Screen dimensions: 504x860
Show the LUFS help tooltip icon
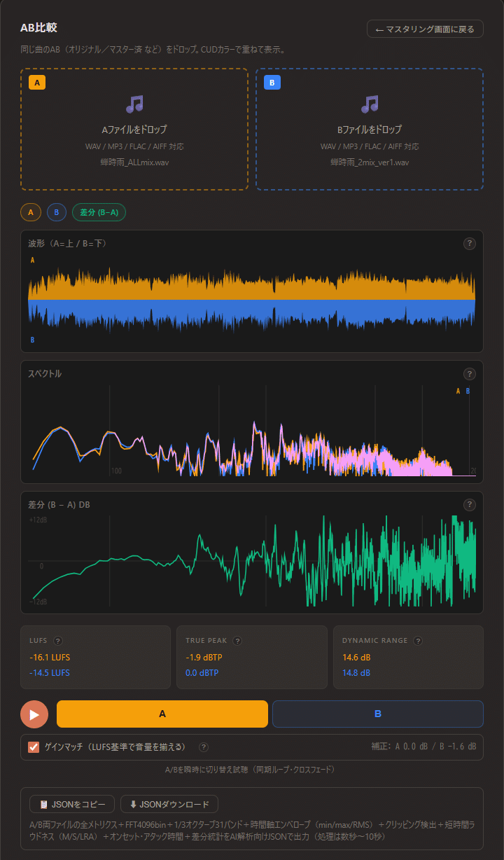tap(58, 641)
